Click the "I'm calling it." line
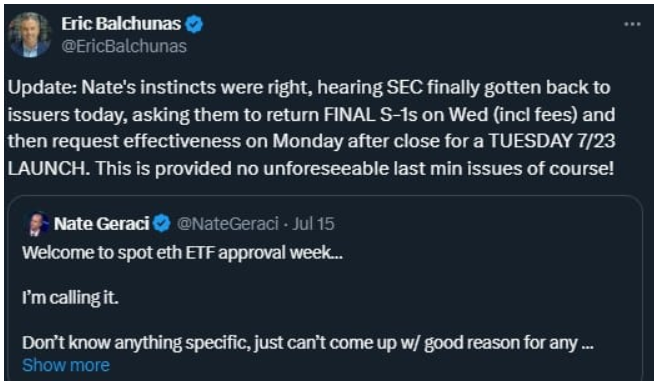 70,298
